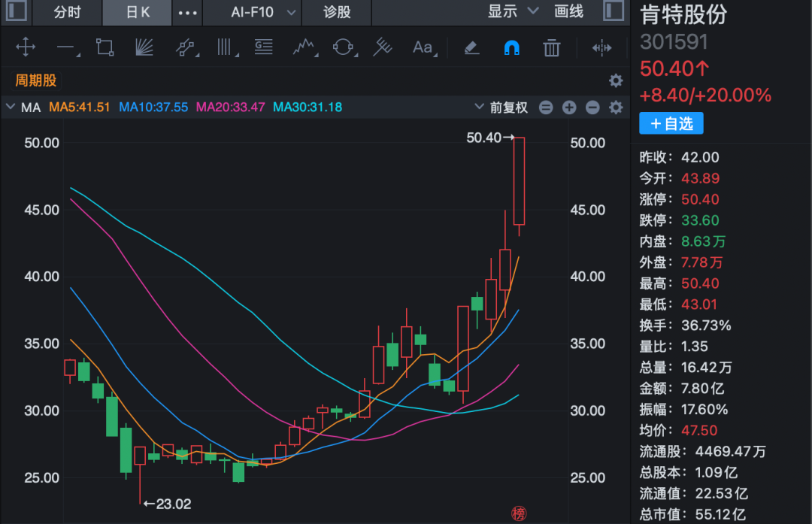Click the 振幅 17.60% value
The width and height of the screenshot is (812, 524).
[x=704, y=410]
